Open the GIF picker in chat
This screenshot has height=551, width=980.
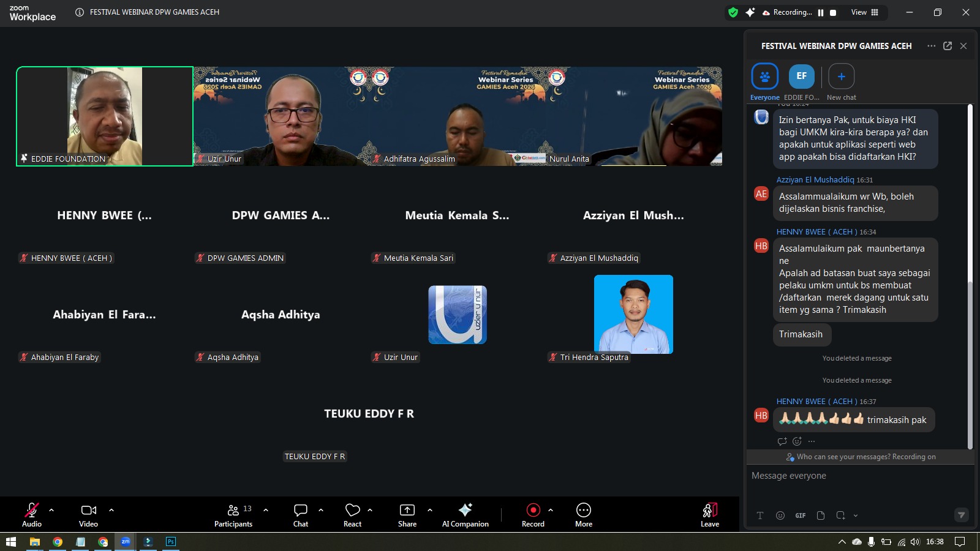pyautogui.click(x=800, y=515)
